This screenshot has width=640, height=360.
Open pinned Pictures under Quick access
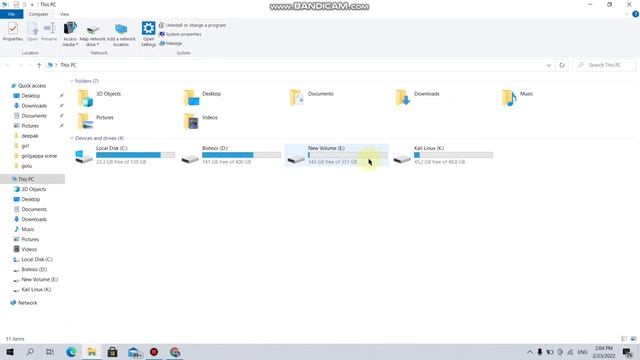[x=30, y=126]
